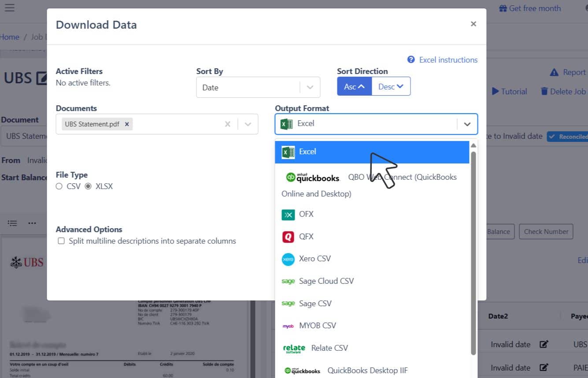This screenshot has height=378, width=588.
Task: Edit the Invalid date in UBS row
Action: point(544,345)
